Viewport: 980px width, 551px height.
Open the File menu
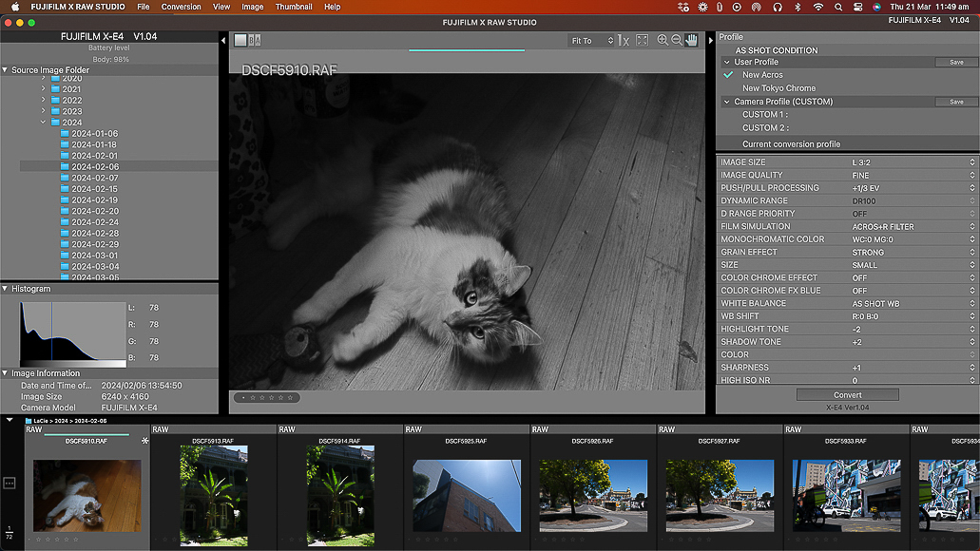coord(144,7)
